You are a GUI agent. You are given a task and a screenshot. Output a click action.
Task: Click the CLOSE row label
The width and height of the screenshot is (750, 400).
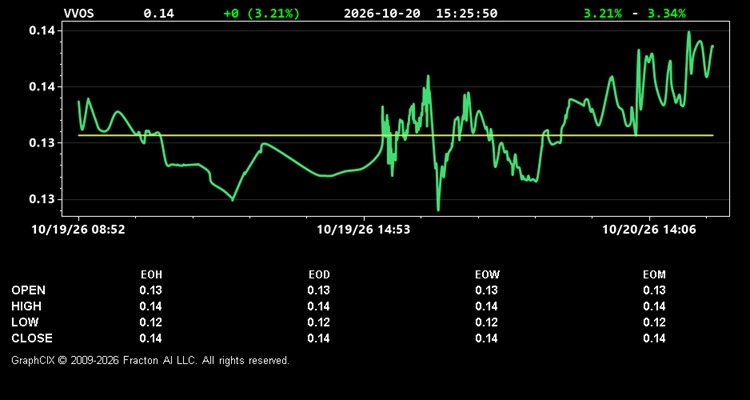[x=32, y=338]
